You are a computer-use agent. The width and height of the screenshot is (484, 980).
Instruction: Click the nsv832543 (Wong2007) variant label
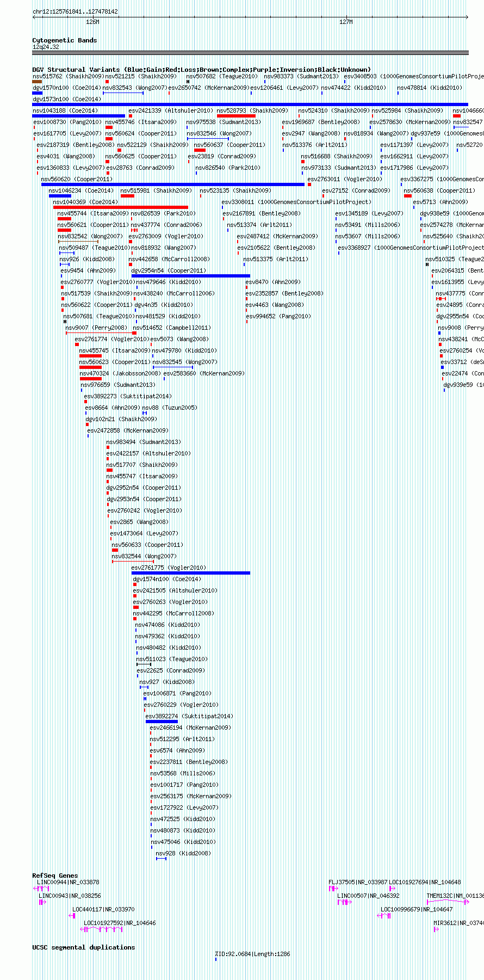pyautogui.click(x=135, y=88)
